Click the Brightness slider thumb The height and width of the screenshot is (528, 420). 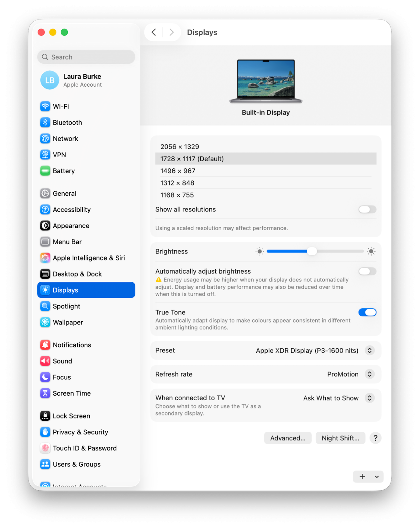tap(312, 251)
